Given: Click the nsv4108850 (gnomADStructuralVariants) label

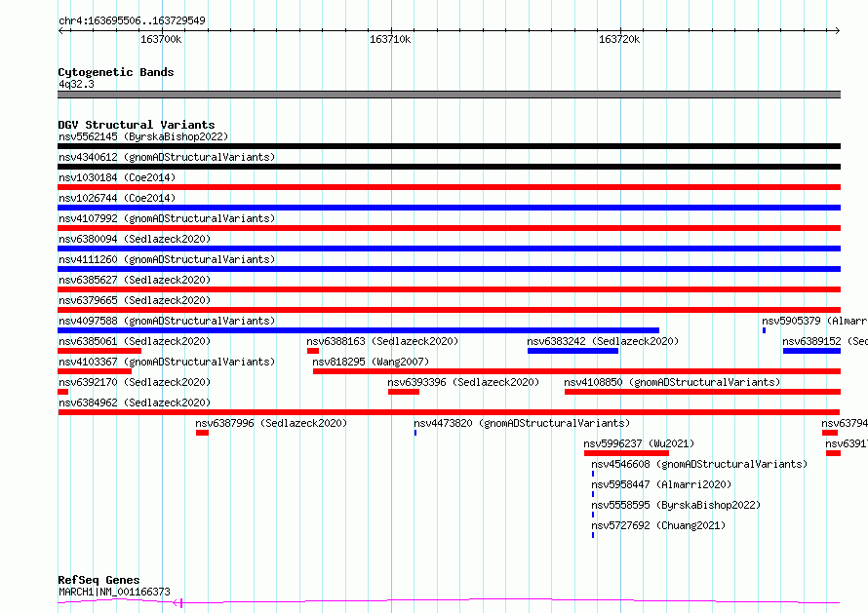Looking at the screenshot, I should tap(672, 382).
